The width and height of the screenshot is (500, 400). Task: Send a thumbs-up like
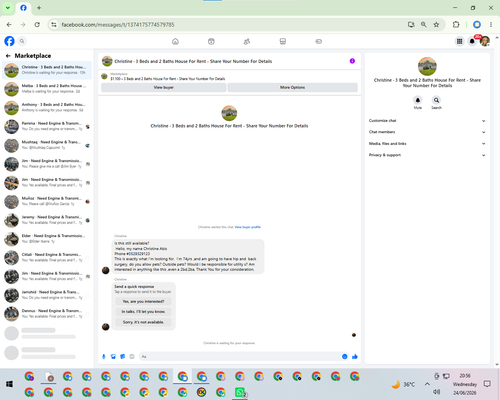pyautogui.click(x=355, y=357)
